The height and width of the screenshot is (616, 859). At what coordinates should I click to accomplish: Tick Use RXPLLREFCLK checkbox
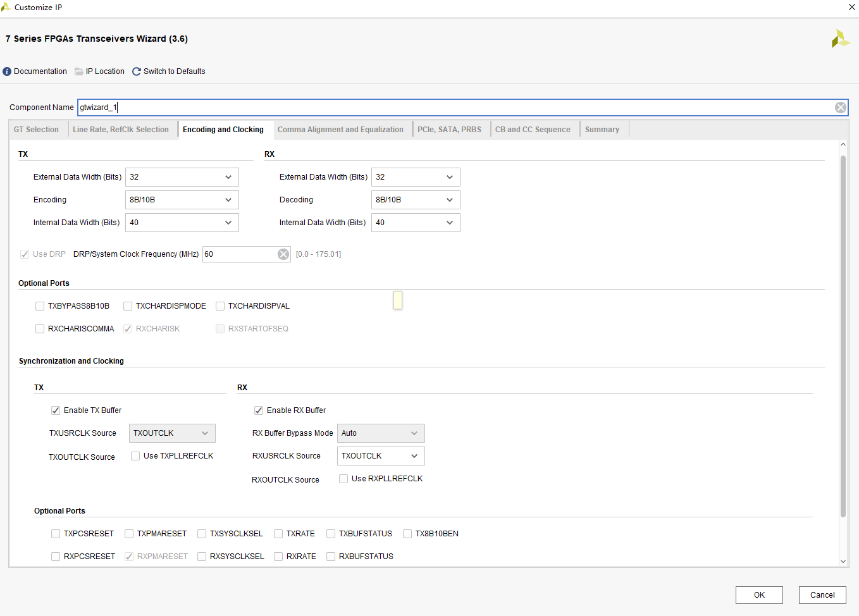click(343, 479)
